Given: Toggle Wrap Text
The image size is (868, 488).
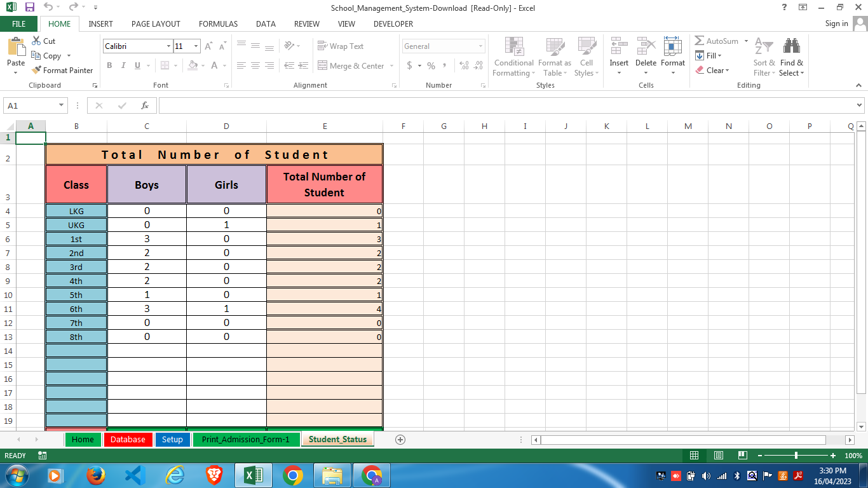Looking at the screenshot, I should tap(341, 46).
